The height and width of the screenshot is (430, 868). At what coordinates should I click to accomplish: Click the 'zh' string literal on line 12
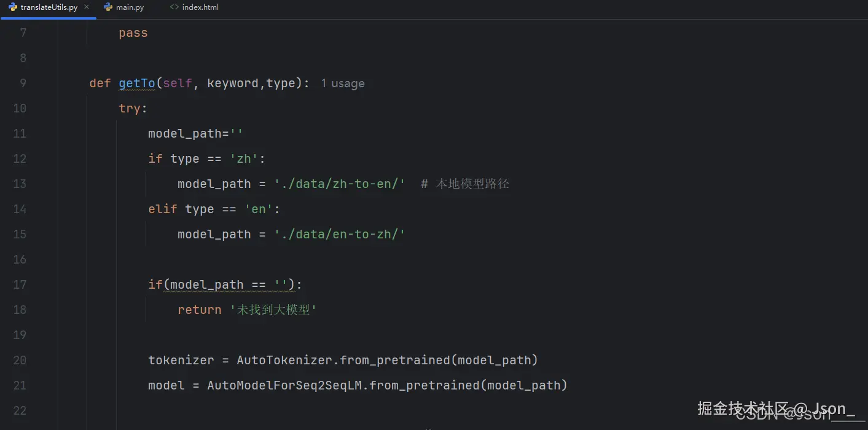tap(244, 158)
